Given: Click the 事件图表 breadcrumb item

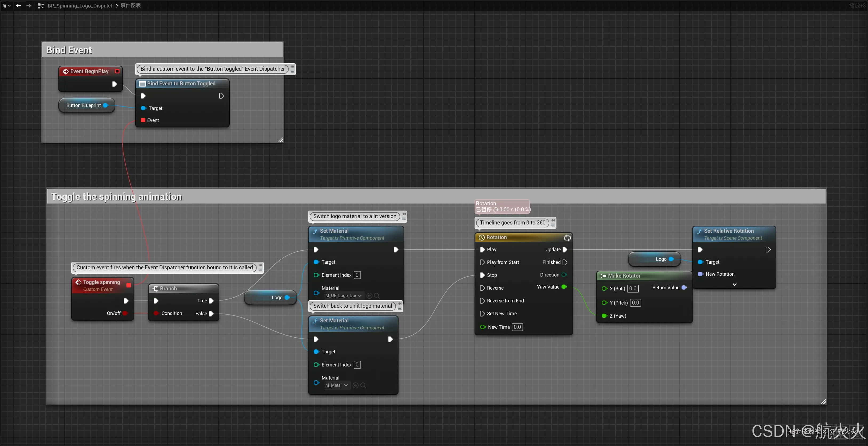Looking at the screenshot, I should [131, 5].
